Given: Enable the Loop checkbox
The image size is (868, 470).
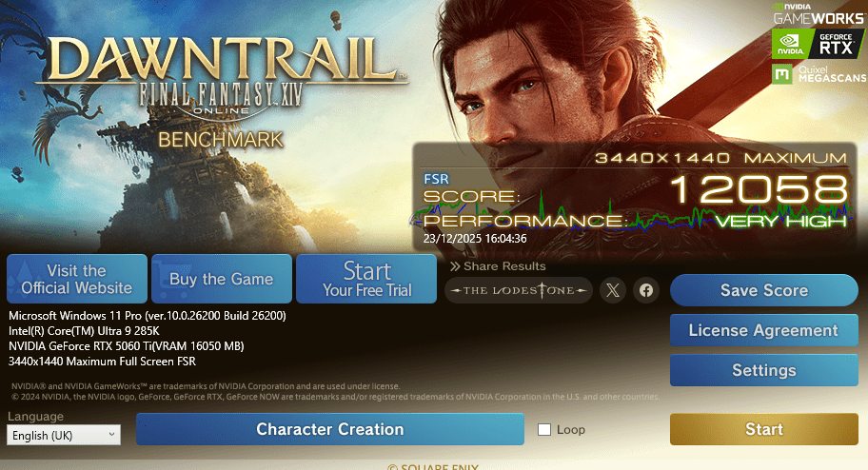Looking at the screenshot, I should click(x=544, y=430).
